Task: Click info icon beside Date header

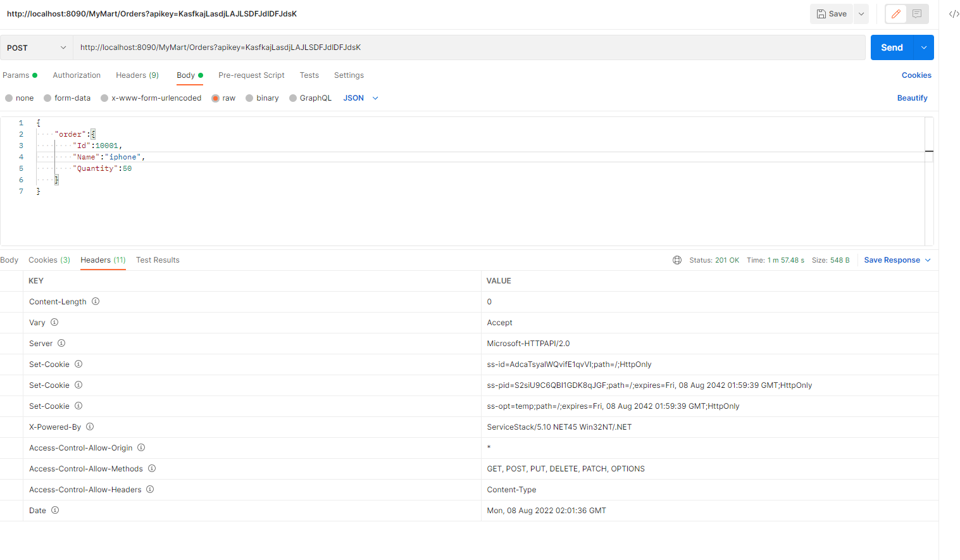Action: [x=55, y=511]
